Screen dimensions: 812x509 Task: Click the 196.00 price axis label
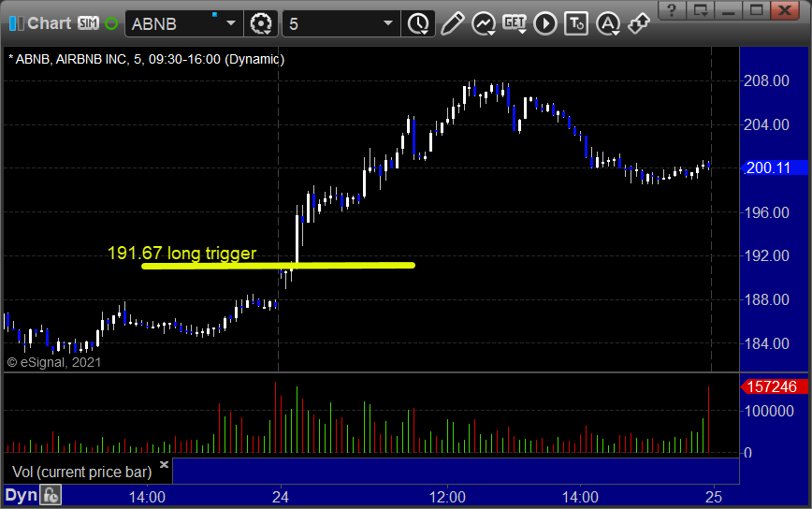(x=766, y=212)
